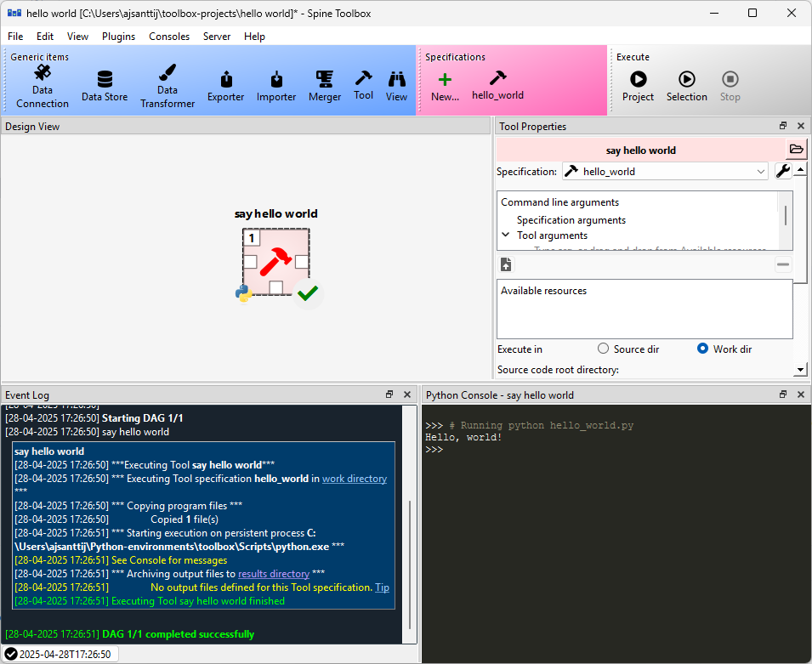Click the Event Log vertical scrollbar
812x664 pixels.
(410, 565)
